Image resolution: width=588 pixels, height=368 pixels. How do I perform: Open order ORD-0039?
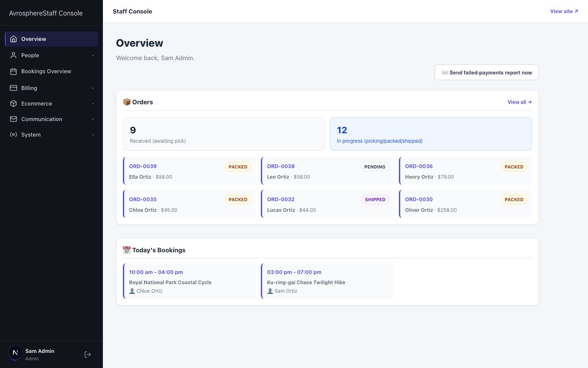(143, 166)
